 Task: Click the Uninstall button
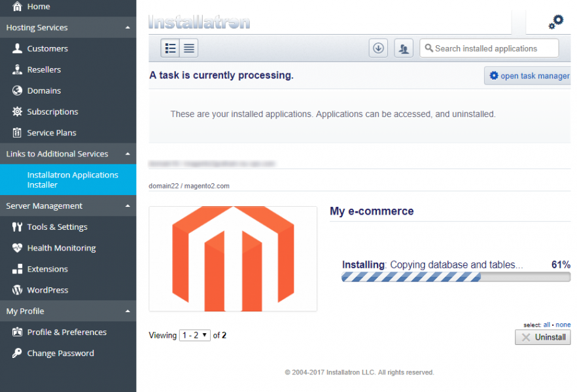[x=543, y=337]
